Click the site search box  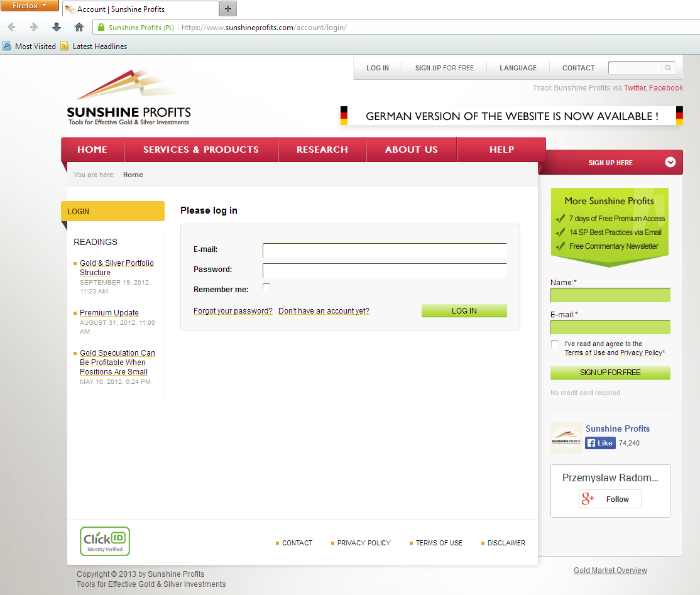click(635, 68)
